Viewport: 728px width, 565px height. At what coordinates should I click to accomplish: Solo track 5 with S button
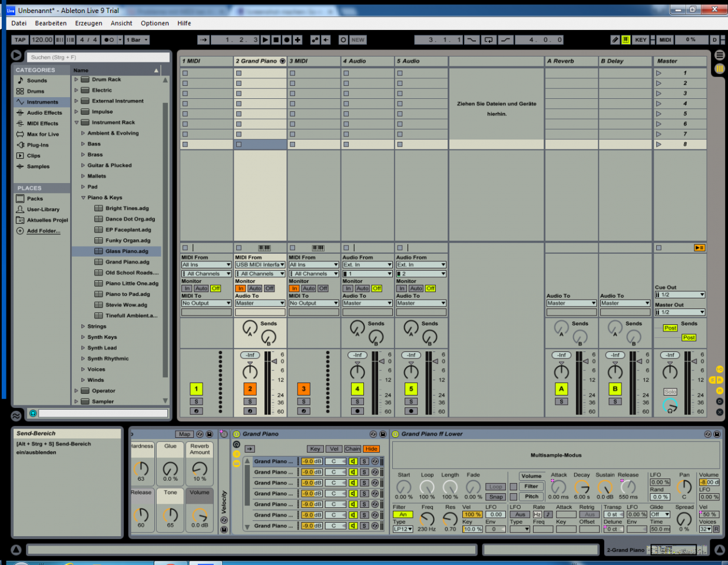click(x=411, y=402)
